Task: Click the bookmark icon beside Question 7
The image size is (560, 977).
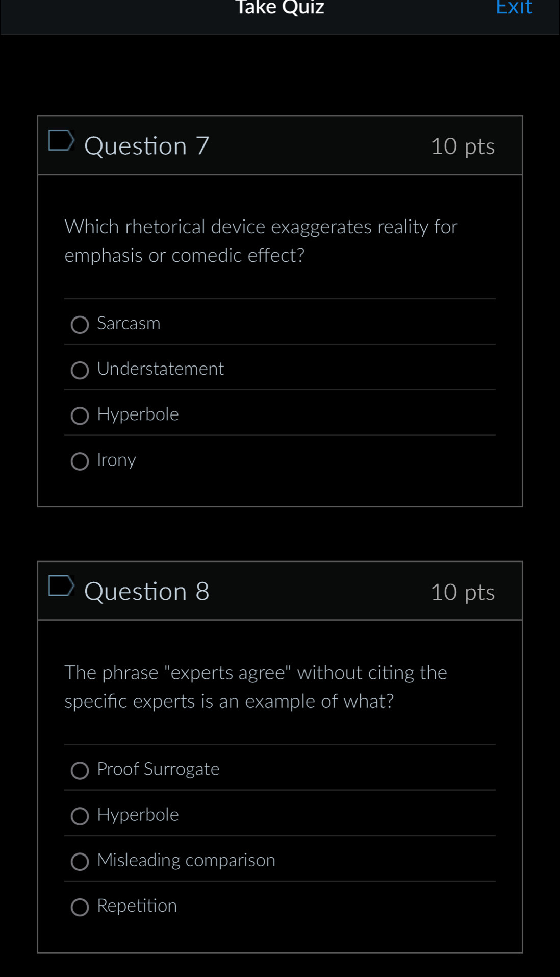Action: (x=62, y=141)
